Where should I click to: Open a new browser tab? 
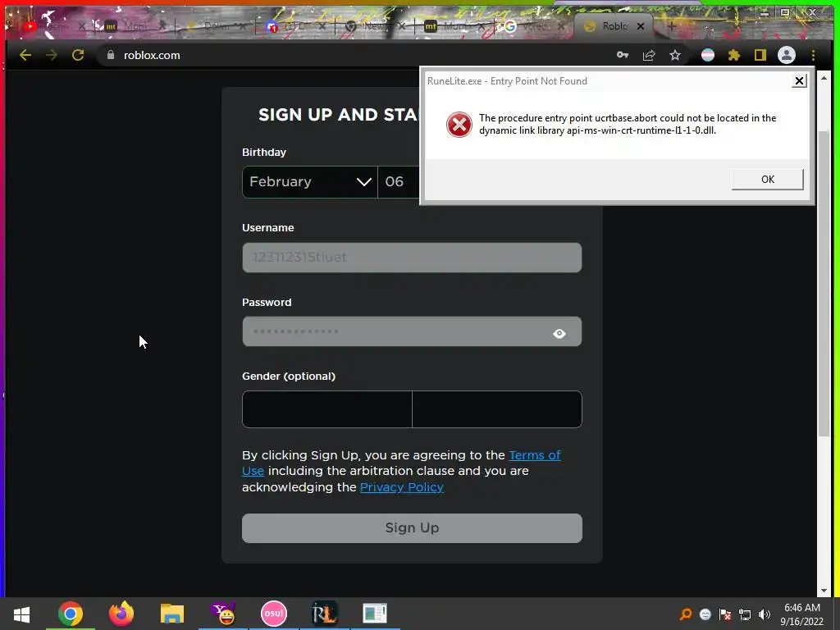[x=671, y=25]
